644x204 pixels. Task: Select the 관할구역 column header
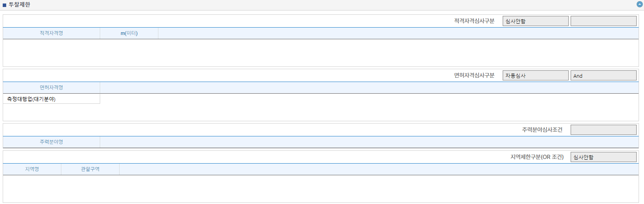coord(90,169)
